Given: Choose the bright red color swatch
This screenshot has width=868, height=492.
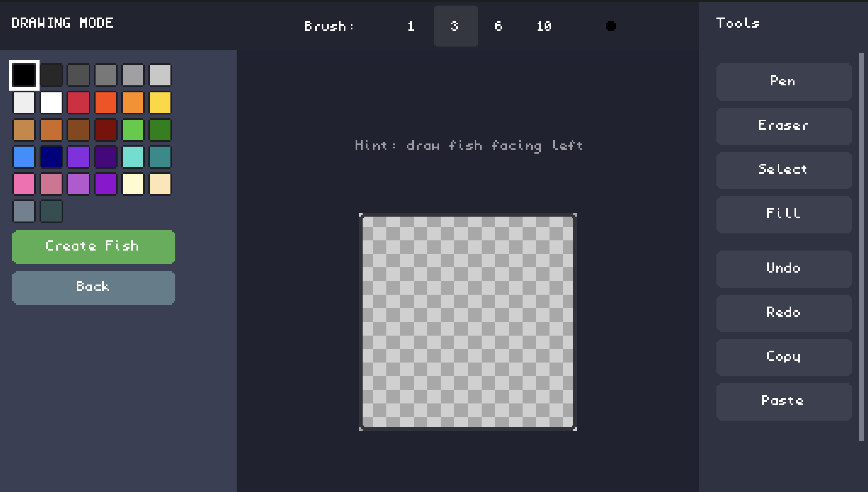Looking at the screenshot, I should 78,103.
